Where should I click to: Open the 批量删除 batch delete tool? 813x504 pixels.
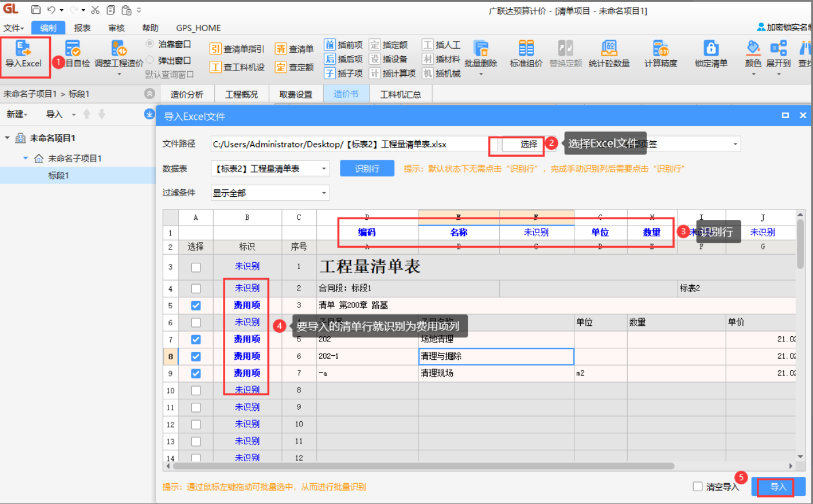pos(481,56)
